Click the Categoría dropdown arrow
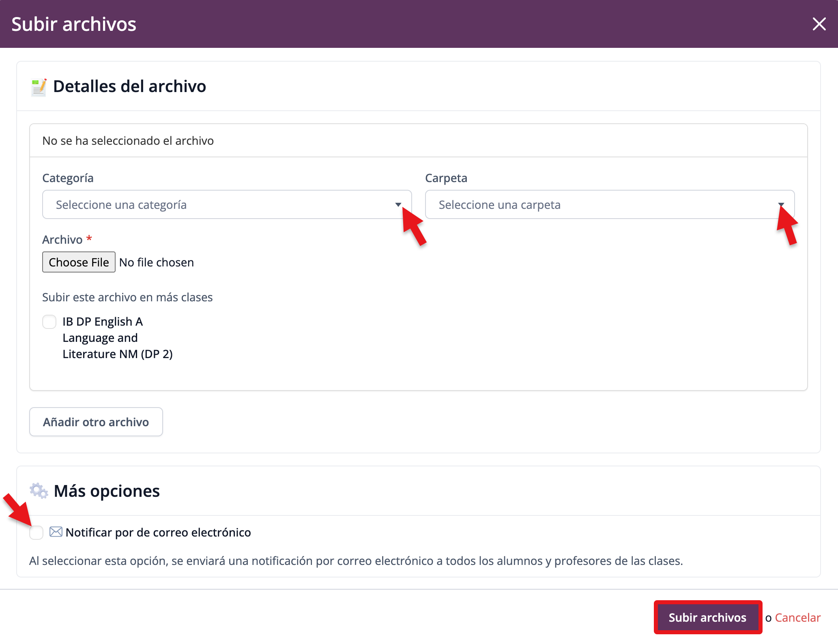 pos(398,205)
